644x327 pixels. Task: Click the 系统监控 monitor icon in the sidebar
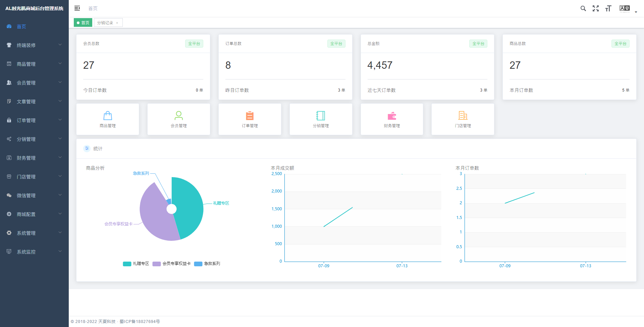click(9, 252)
